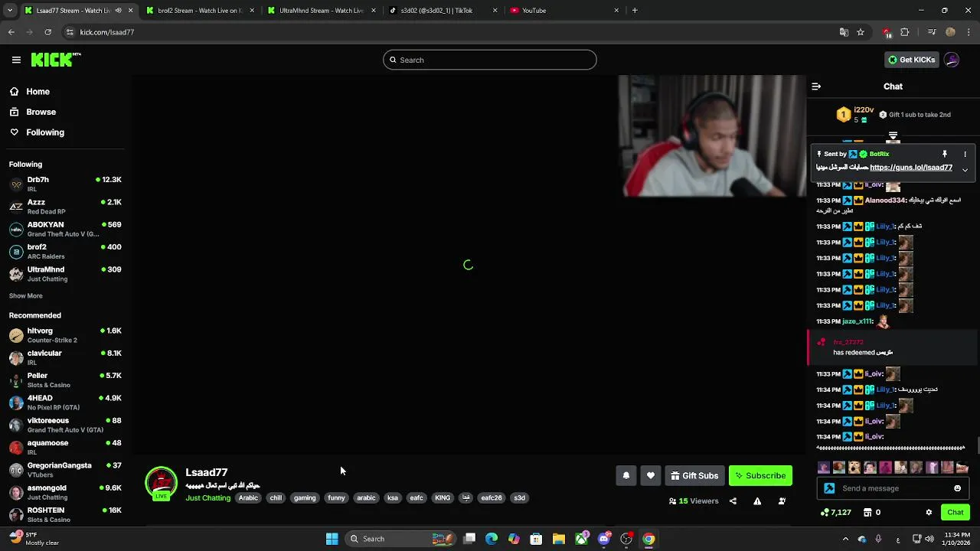This screenshot has height=551, width=980.
Task: Click the top search box
Action: click(490, 60)
